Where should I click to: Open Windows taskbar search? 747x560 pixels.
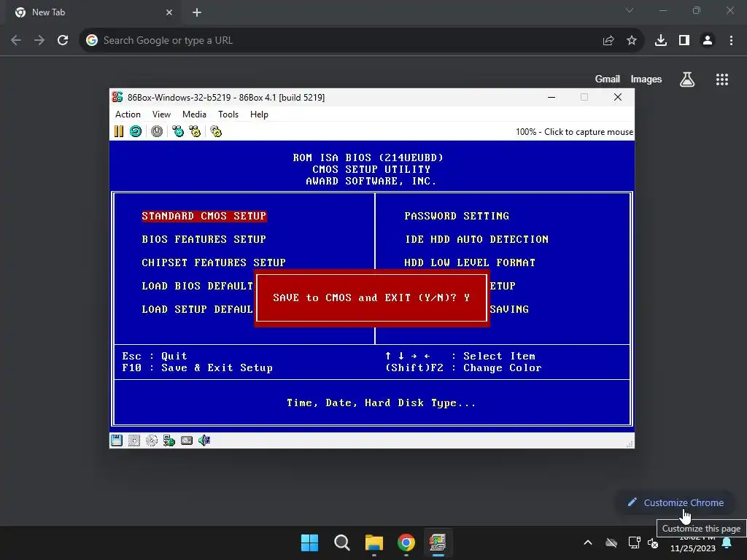click(342, 542)
